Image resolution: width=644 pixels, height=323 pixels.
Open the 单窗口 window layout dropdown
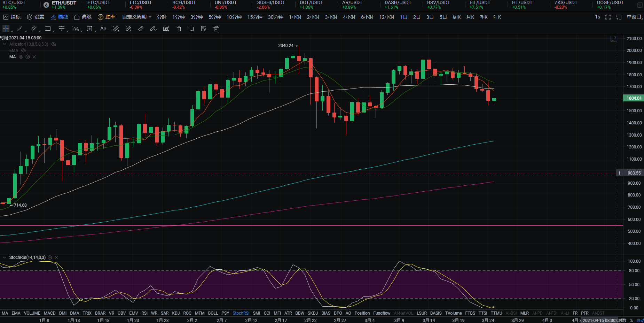634,17
